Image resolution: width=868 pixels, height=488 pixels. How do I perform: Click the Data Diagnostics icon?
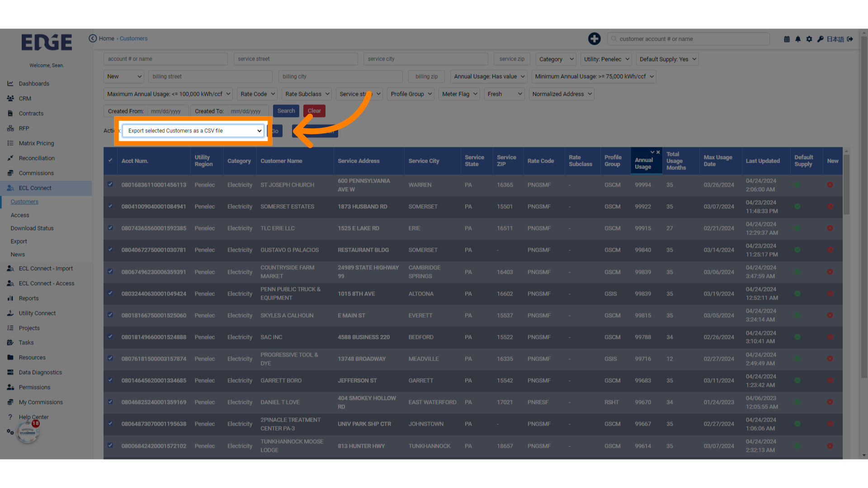tap(10, 372)
